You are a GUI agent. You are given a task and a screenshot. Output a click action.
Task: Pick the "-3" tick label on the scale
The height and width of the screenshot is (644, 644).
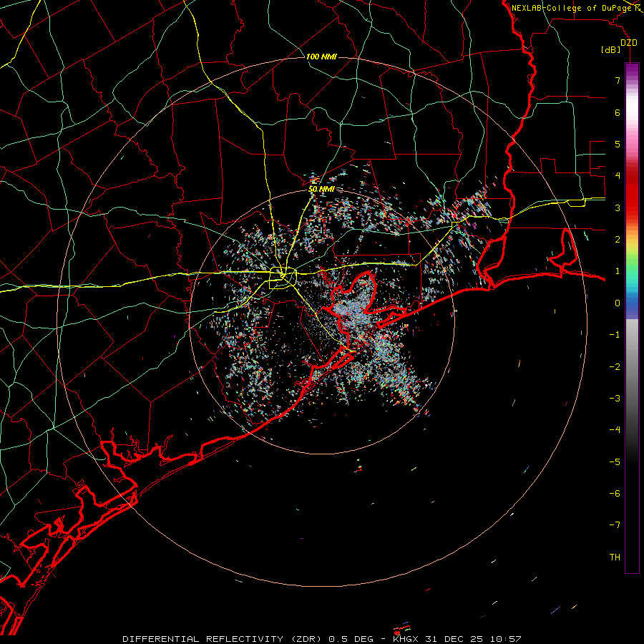click(615, 399)
